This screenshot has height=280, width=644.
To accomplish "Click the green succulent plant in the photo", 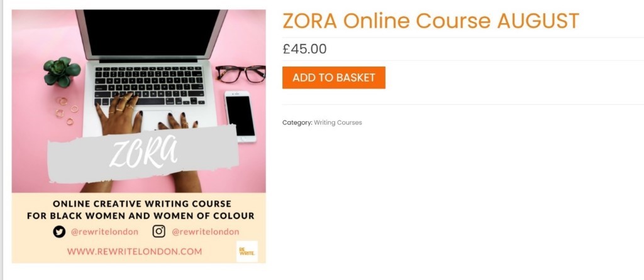I will 62,72.
